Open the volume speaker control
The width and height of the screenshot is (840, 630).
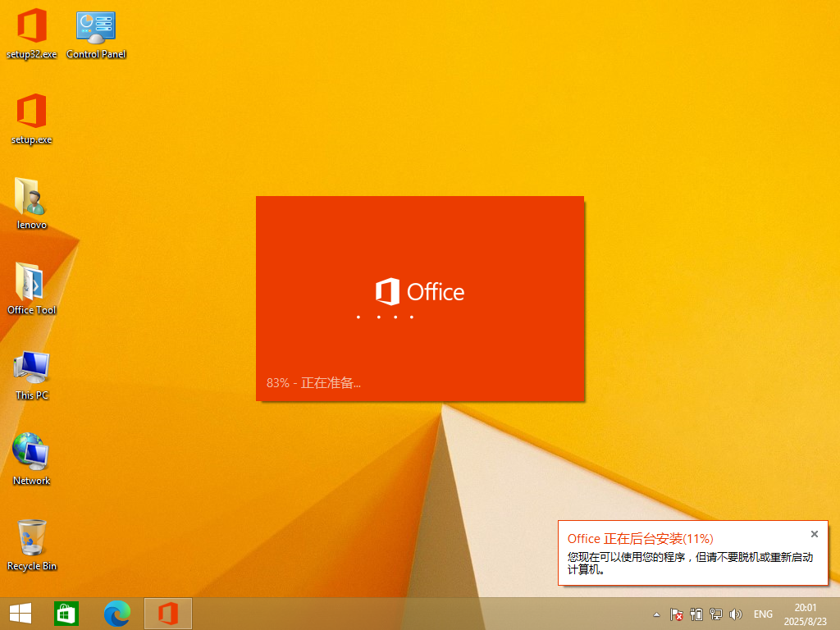(x=736, y=614)
